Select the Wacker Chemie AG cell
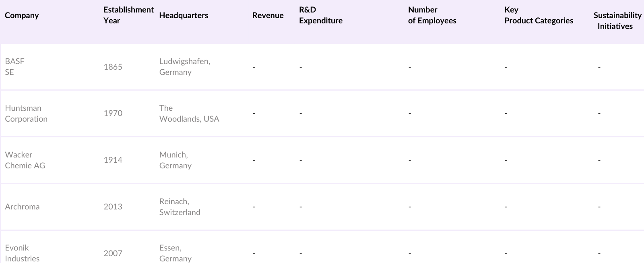Viewport: 644px width, 263px height. (x=25, y=160)
